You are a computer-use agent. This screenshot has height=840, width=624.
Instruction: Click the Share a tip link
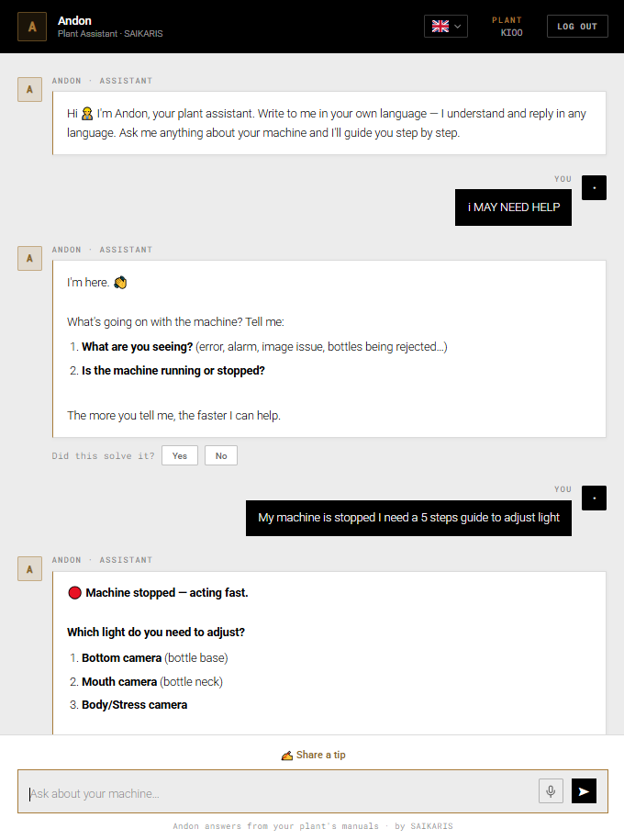313,755
